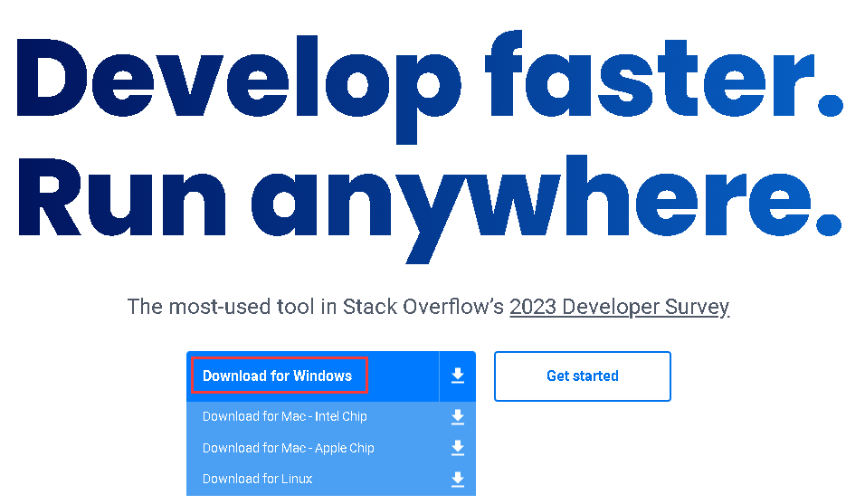865x504 pixels.
Task: Open the 2023 Developer Survey link
Action: pyautogui.click(x=620, y=307)
